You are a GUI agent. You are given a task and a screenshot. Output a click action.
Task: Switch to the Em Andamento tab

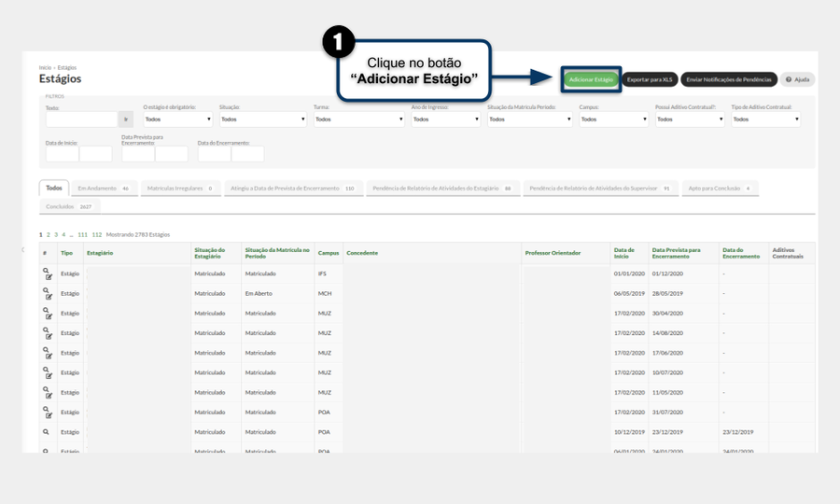point(104,189)
